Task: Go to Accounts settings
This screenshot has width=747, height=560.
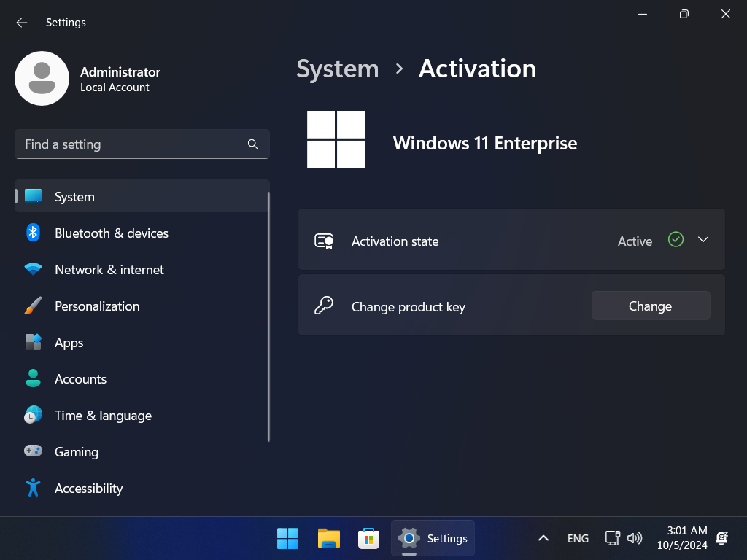Action: [x=142, y=378]
